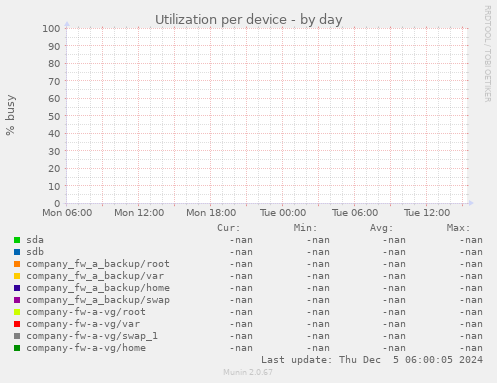
Task: Click the lime company-fw-a-vg/root swatch
Action: 17,312
